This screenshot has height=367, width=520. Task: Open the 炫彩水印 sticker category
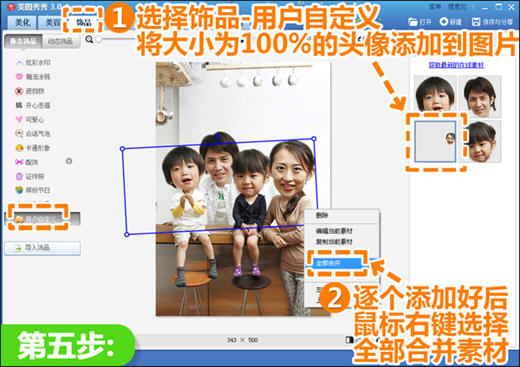(33, 62)
